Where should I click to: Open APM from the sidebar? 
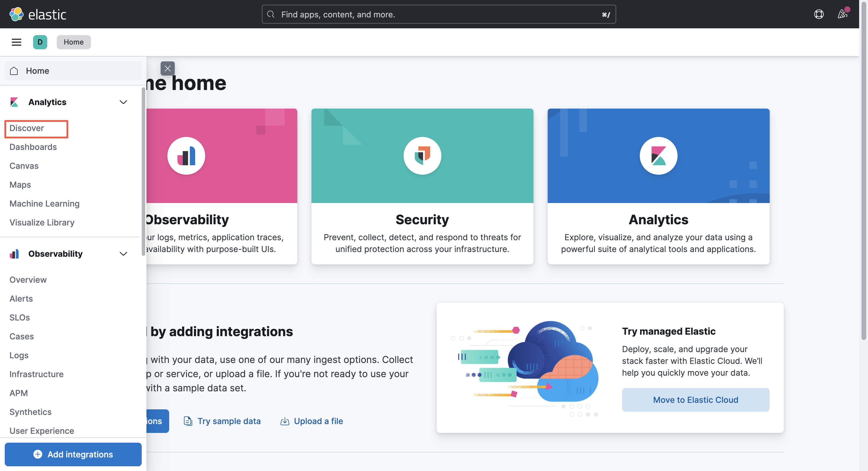(19, 393)
